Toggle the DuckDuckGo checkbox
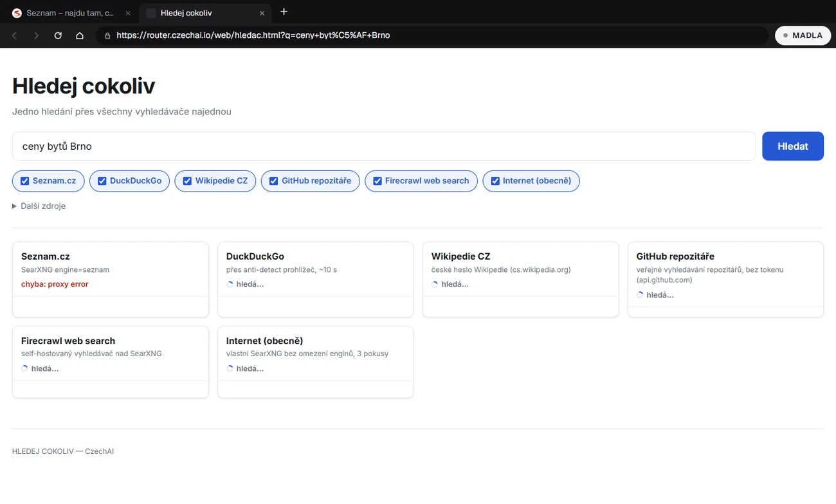 tap(102, 181)
